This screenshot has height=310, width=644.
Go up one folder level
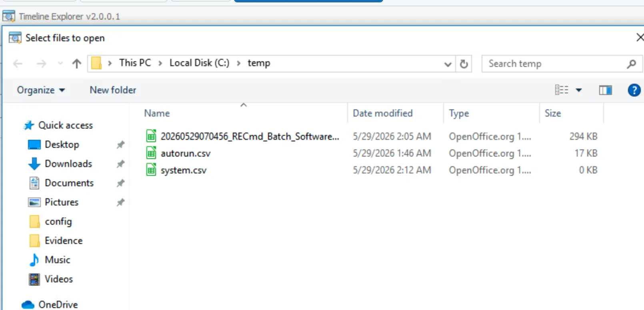77,64
